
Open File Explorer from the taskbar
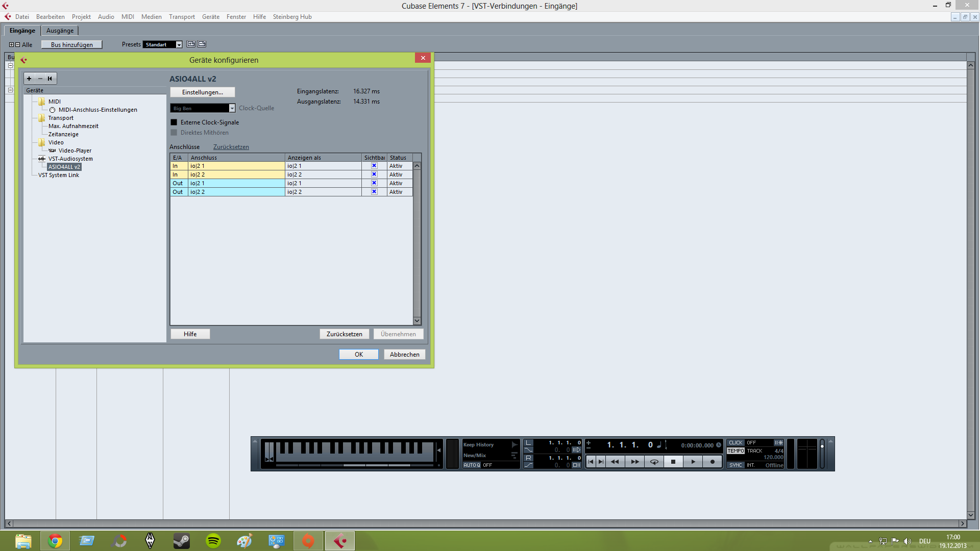click(x=23, y=541)
